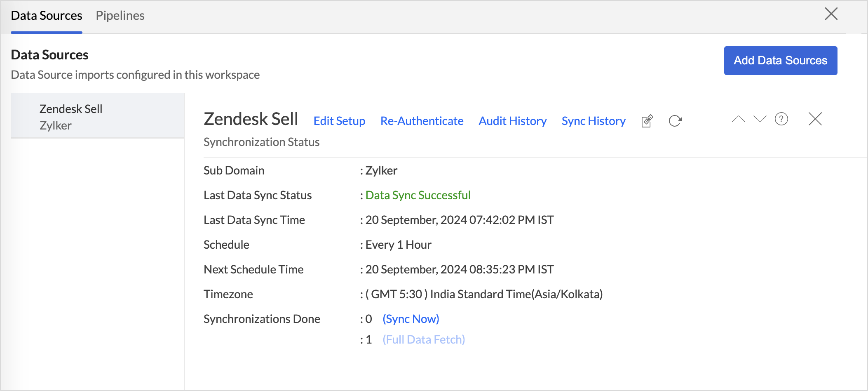View the Audit History link

tap(512, 121)
